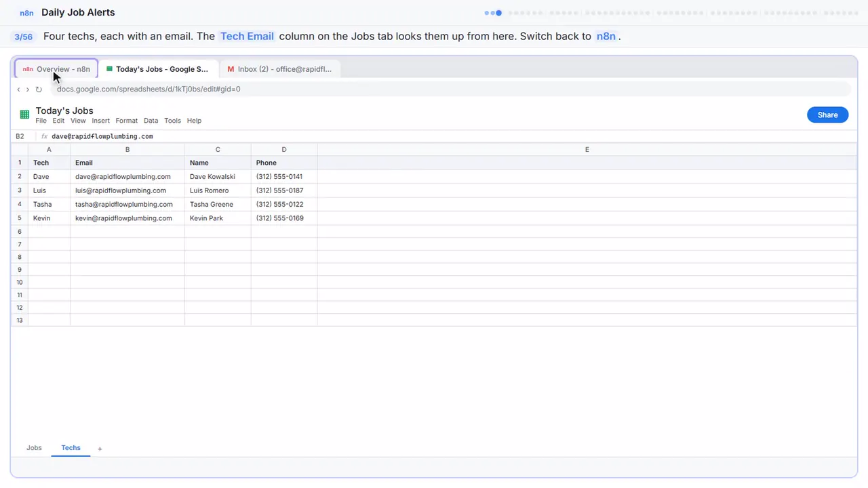Switch to the Jobs sheet tab

click(34, 448)
